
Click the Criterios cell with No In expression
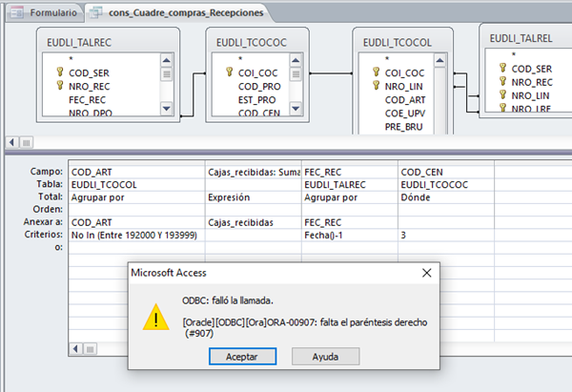pos(136,234)
